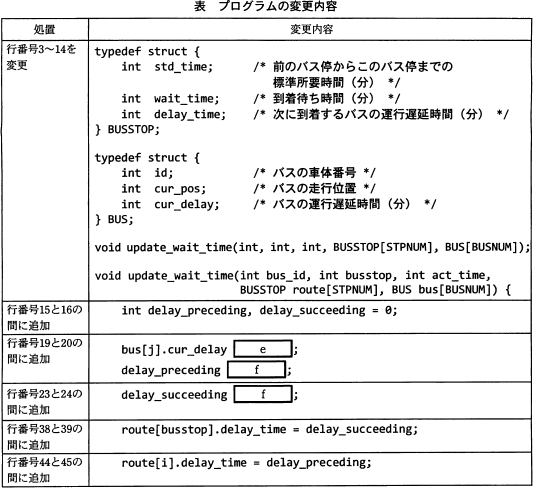The width and height of the screenshot is (533, 488).
Task: Click the line '} BUS;'
Action: coord(114,220)
